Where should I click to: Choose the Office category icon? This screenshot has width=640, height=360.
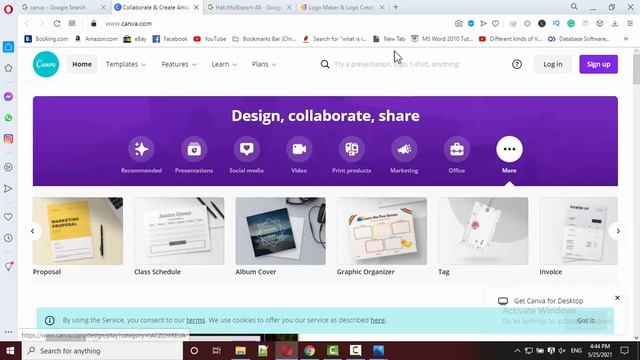(x=457, y=149)
